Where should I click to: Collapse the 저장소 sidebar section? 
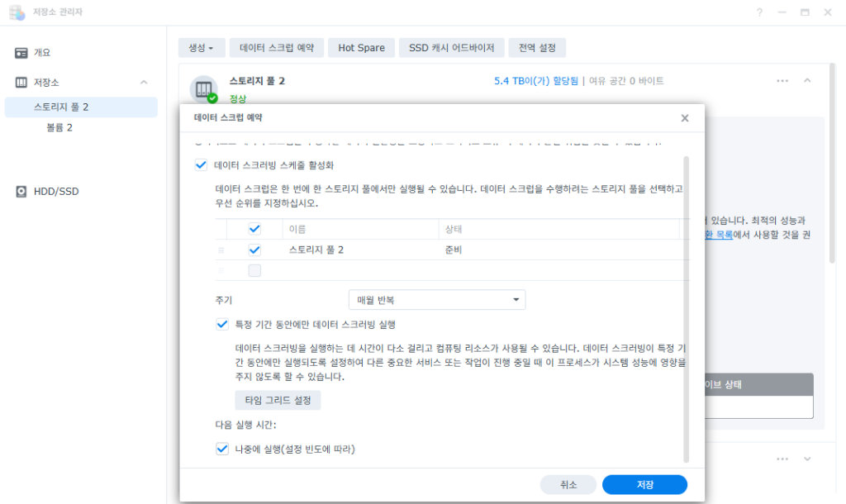(144, 83)
